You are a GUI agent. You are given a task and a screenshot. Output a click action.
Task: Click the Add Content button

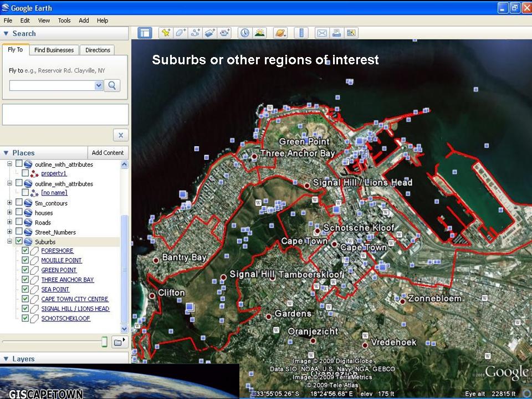(108, 153)
